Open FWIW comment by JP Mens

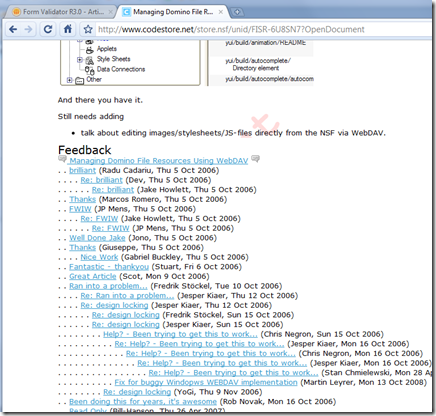80,209
